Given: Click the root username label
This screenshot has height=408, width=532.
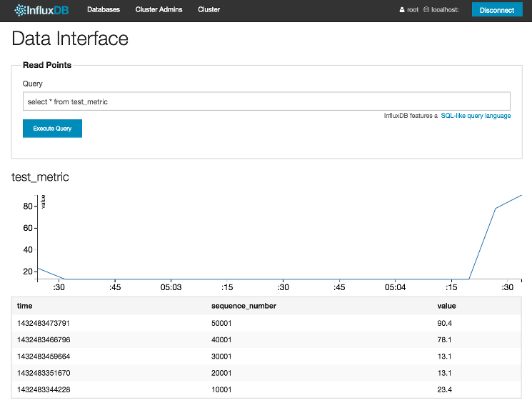Looking at the screenshot, I should pos(413,10).
